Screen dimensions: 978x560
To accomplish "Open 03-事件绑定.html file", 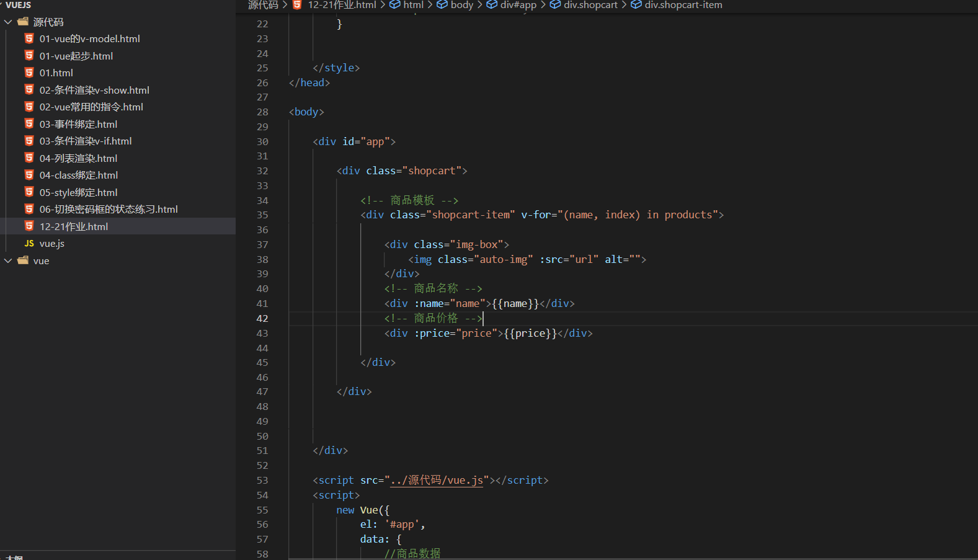I will pos(78,124).
